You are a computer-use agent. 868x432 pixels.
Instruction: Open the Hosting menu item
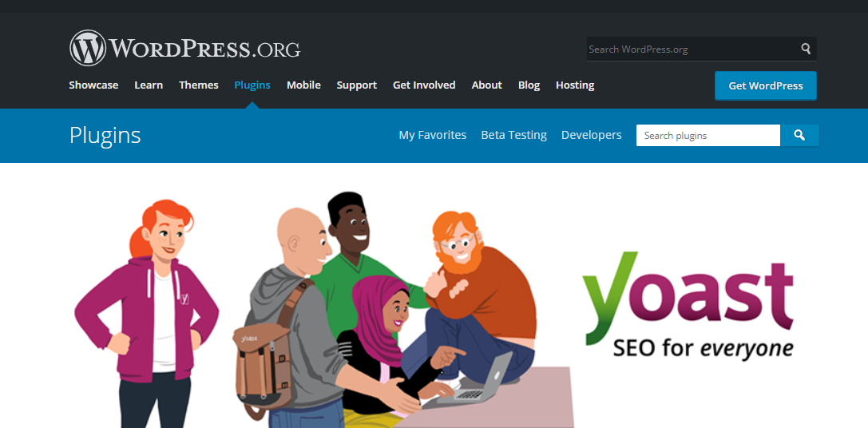click(x=575, y=85)
